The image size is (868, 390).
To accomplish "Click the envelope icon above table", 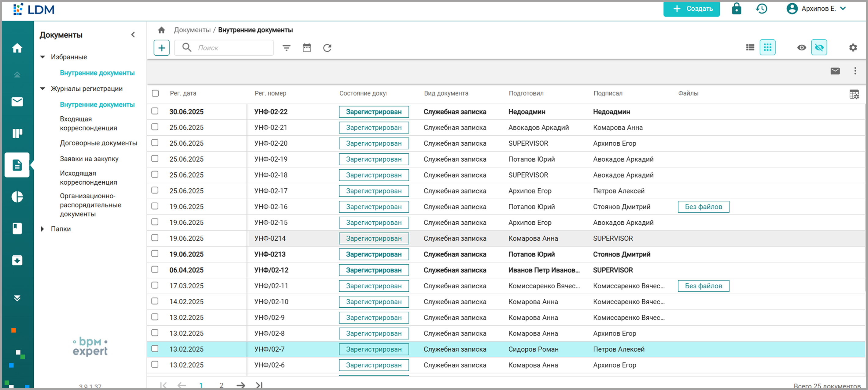I will tap(835, 71).
